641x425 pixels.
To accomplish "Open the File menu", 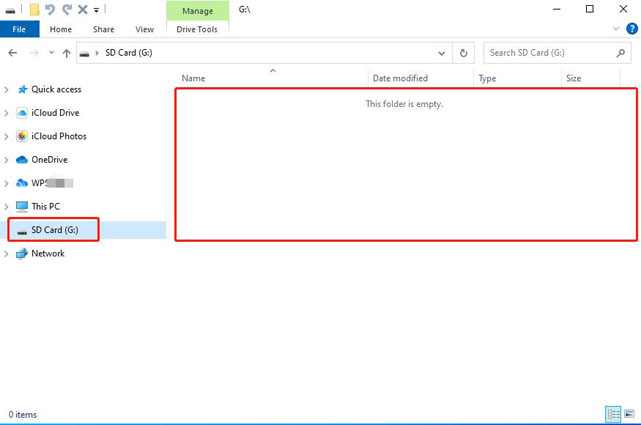I will 19,30.
